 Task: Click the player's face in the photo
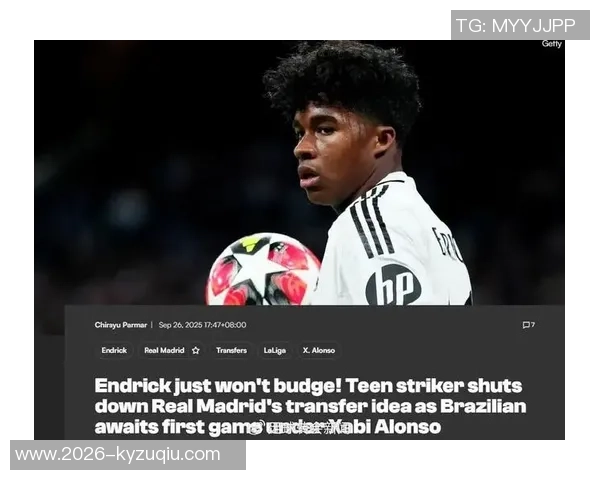331,157
